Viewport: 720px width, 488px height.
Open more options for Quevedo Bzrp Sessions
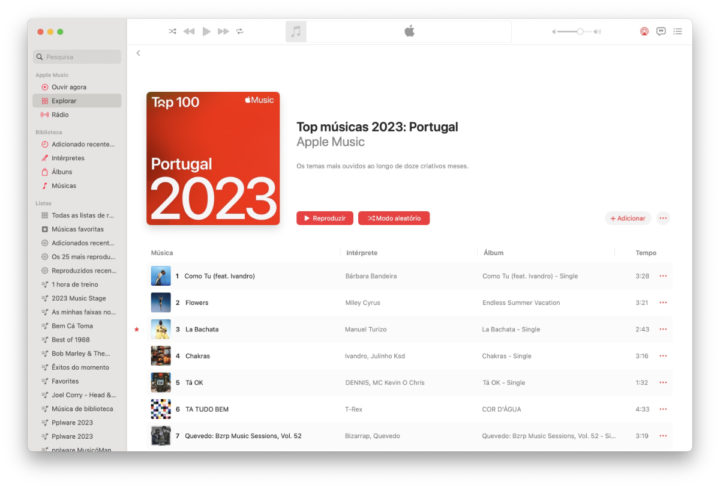point(663,436)
